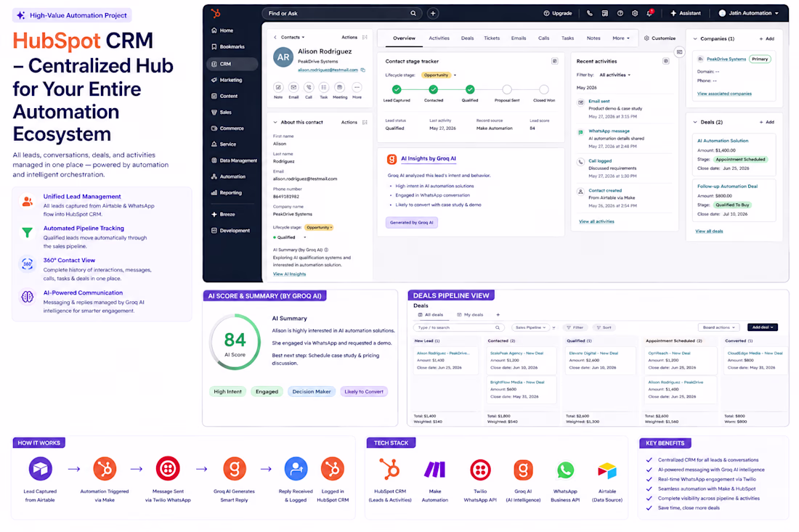Open the Sales Pipeline dropdown
This screenshot has height=532, width=799.
[530, 327]
